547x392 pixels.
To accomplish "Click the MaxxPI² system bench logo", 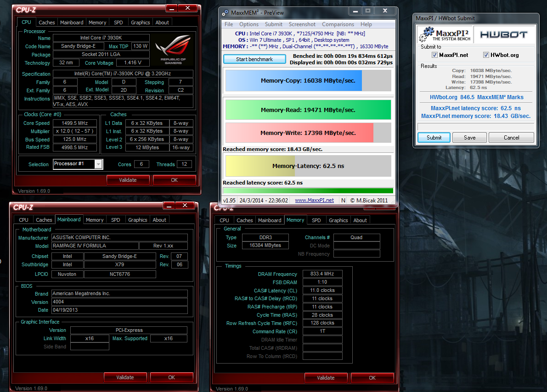I will [x=445, y=34].
